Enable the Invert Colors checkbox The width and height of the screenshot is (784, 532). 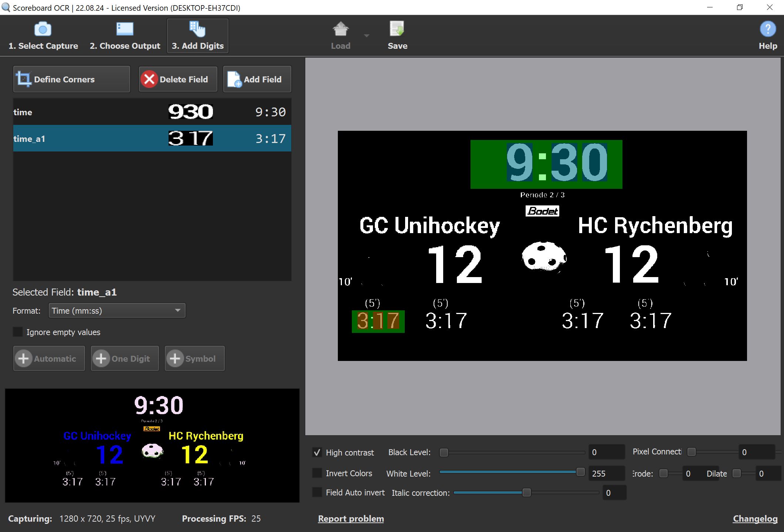point(317,473)
